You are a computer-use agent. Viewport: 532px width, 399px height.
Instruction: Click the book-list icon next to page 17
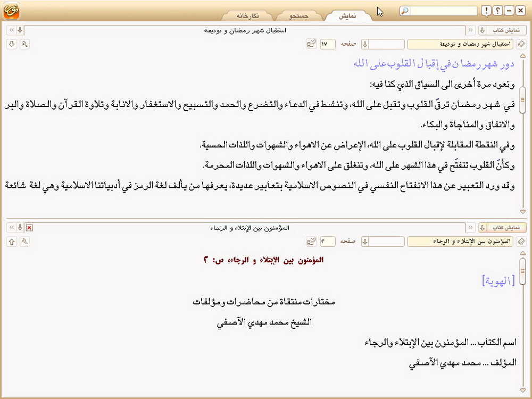click(x=311, y=44)
